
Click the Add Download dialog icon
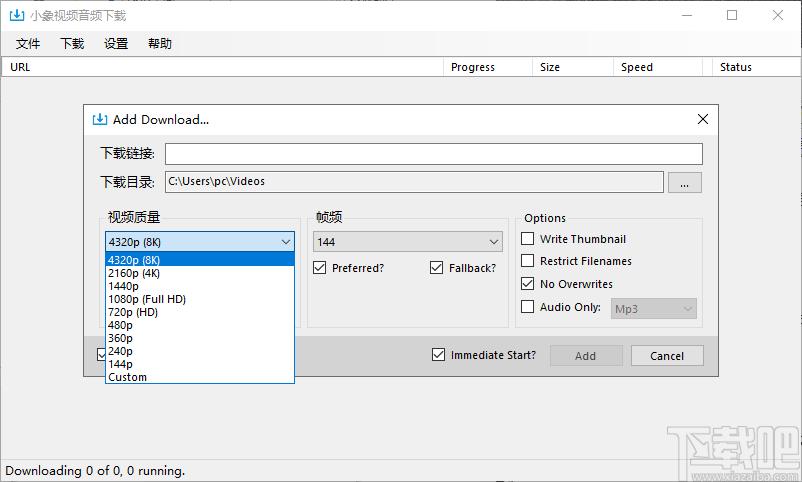100,119
